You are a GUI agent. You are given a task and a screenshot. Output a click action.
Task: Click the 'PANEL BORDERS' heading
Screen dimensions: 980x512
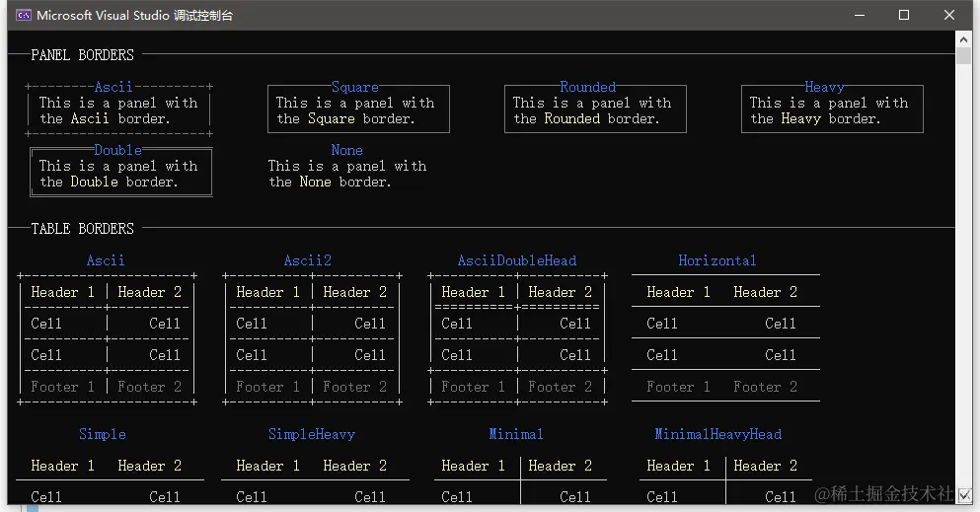click(x=83, y=55)
